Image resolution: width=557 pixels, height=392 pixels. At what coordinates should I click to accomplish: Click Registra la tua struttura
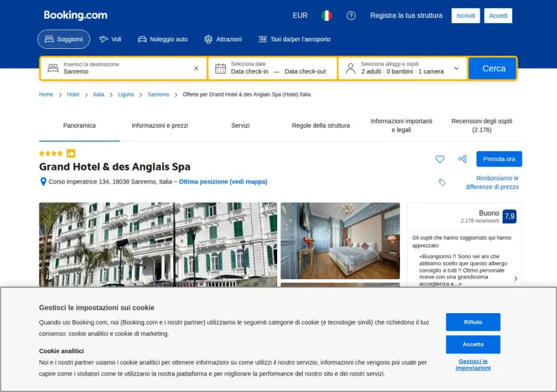(406, 16)
